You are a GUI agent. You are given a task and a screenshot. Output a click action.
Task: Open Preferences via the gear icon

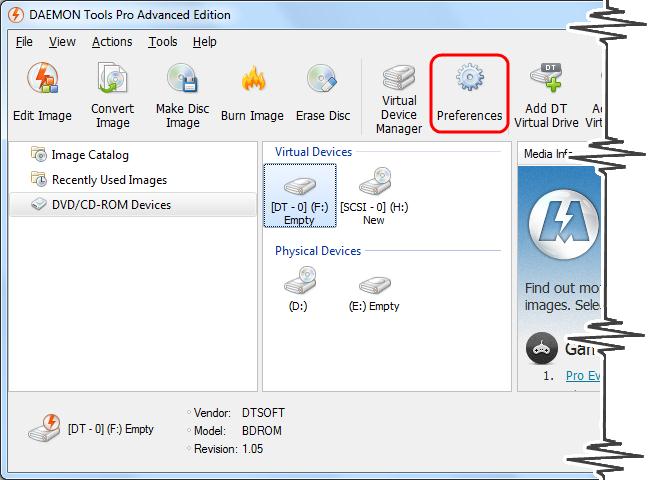coord(469,78)
